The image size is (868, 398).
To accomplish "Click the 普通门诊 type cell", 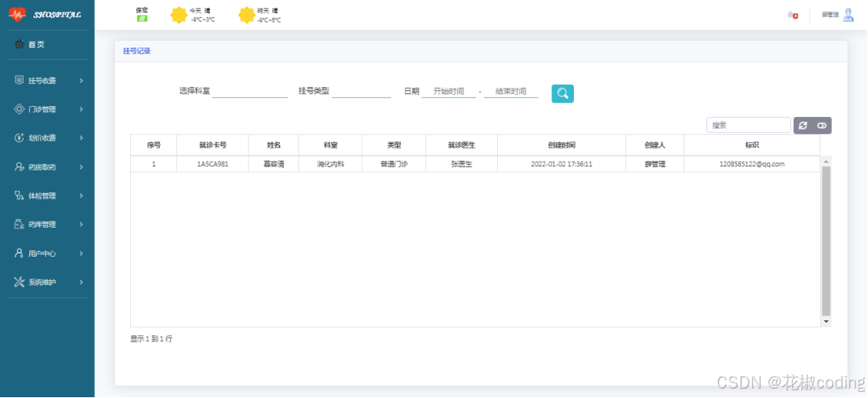I will (x=394, y=165).
